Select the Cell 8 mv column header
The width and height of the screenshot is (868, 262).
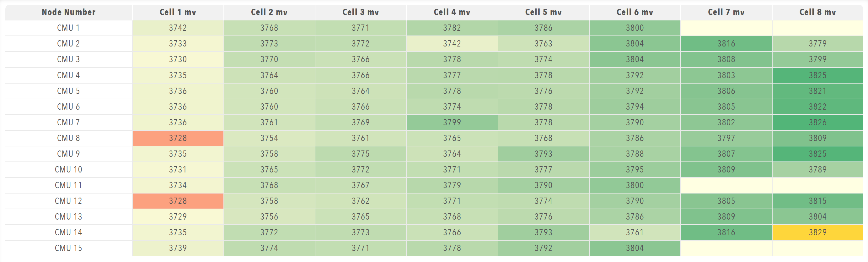point(817,12)
